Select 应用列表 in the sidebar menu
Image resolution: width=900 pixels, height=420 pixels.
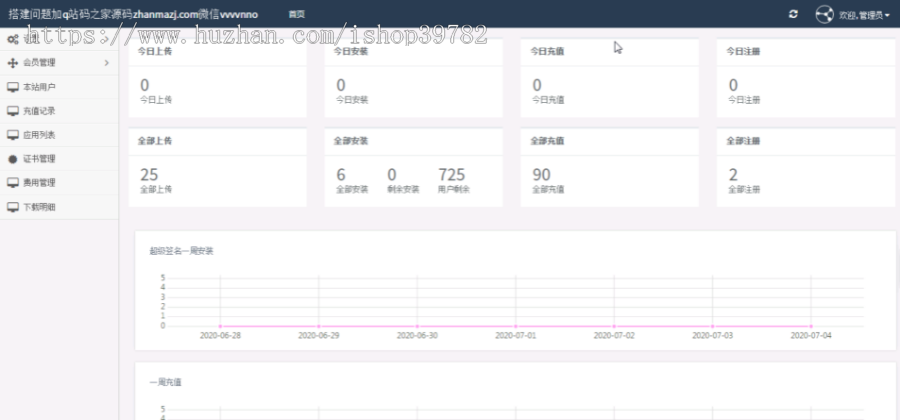click(x=39, y=135)
